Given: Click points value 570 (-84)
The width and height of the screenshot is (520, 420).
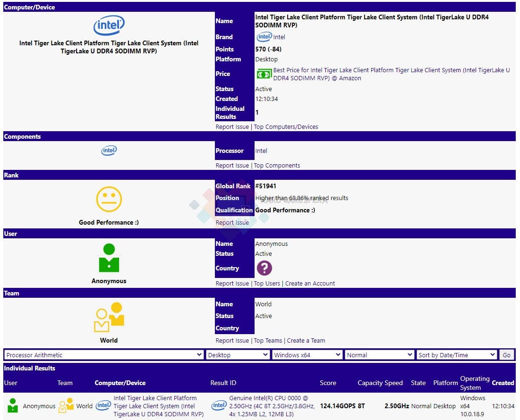Looking at the screenshot, I should (x=268, y=49).
